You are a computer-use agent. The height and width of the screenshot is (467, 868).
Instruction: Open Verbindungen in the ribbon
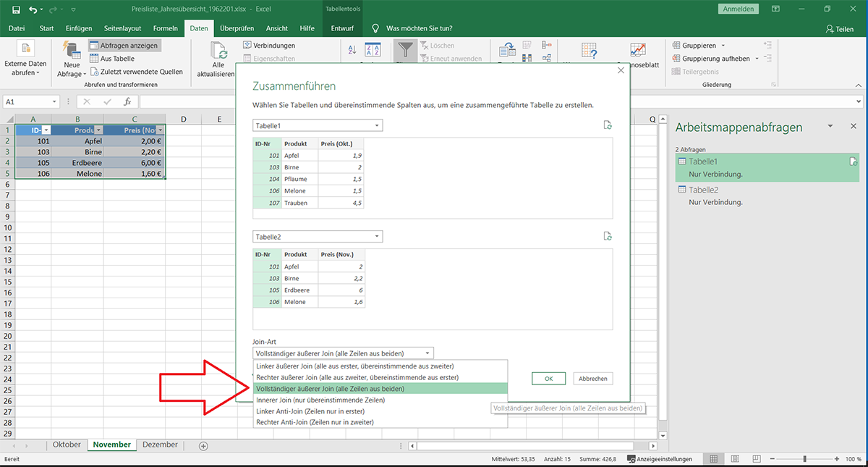pyautogui.click(x=268, y=46)
